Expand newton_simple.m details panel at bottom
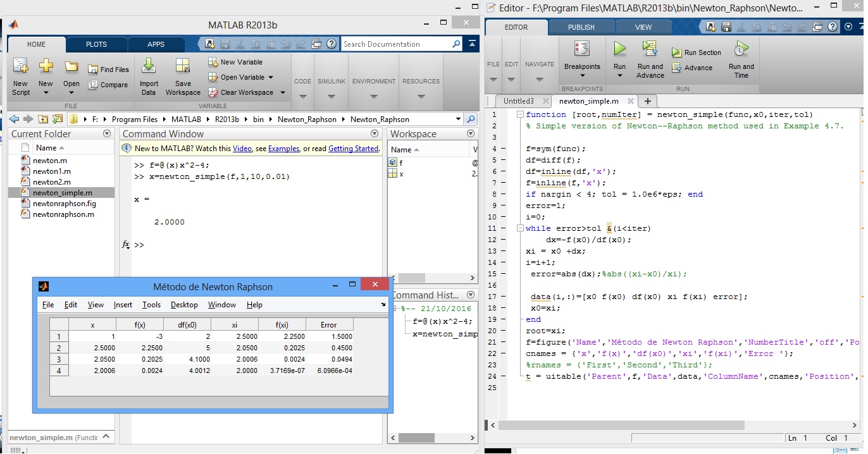Image resolution: width=868 pixels, height=454 pixels. [107, 436]
